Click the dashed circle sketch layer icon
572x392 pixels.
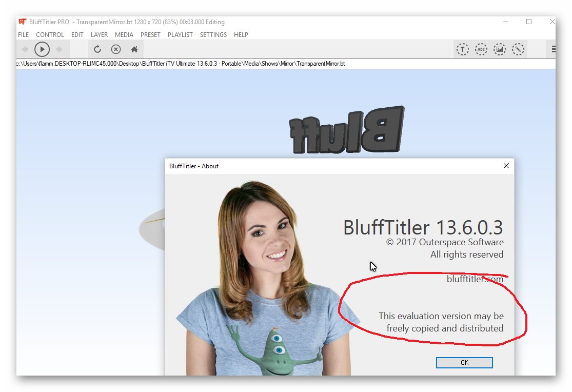[x=518, y=49]
